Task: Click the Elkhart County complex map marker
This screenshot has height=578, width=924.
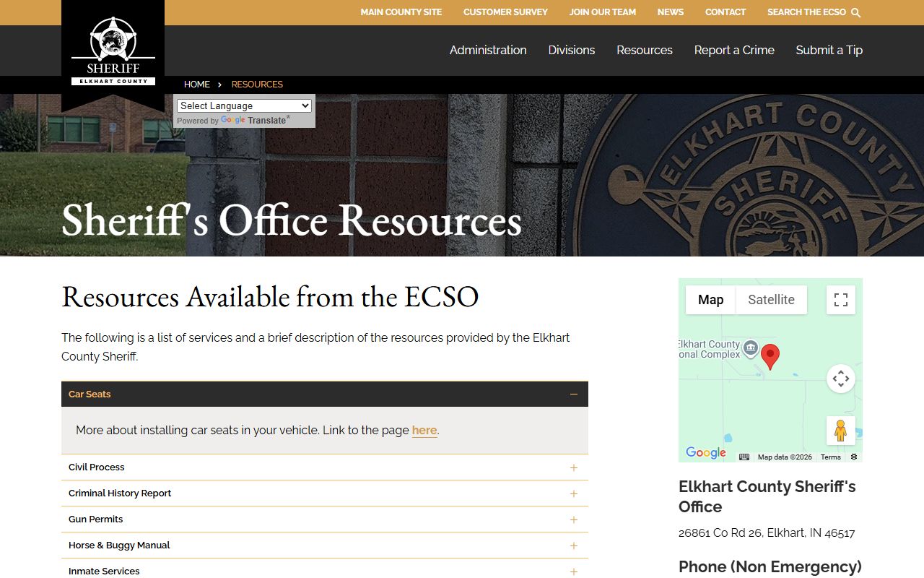Action: click(x=751, y=348)
